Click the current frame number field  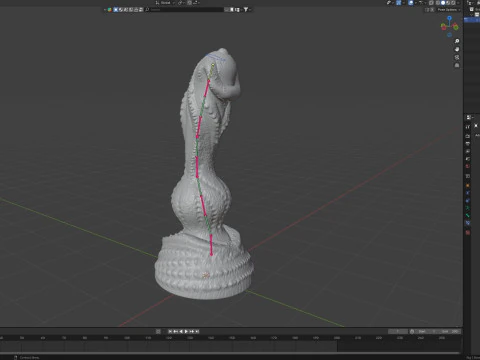(398, 331)
